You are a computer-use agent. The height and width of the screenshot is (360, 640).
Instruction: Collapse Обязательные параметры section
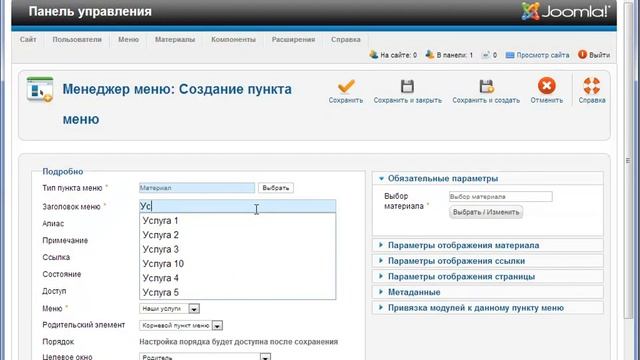click(x=488, y=178)
